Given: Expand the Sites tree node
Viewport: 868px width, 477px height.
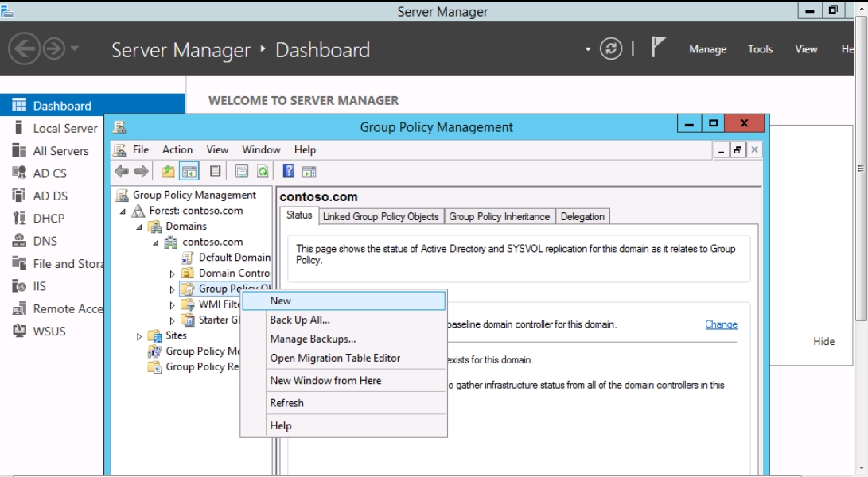Looking at the screenshot, I should 139,336.
